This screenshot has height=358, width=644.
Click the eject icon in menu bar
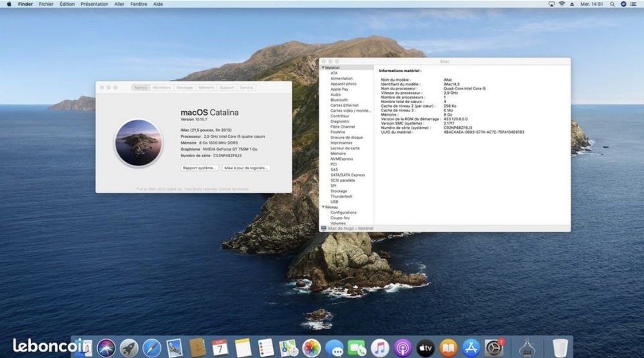[572, 4]
